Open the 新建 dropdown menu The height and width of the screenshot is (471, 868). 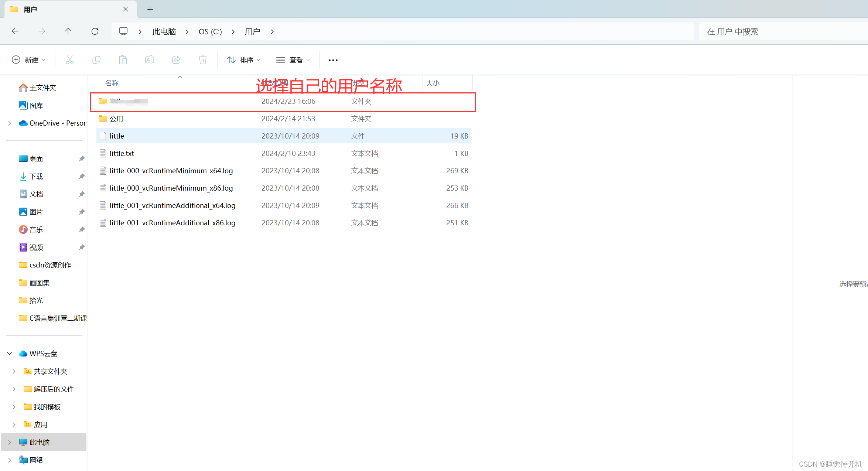29,60
